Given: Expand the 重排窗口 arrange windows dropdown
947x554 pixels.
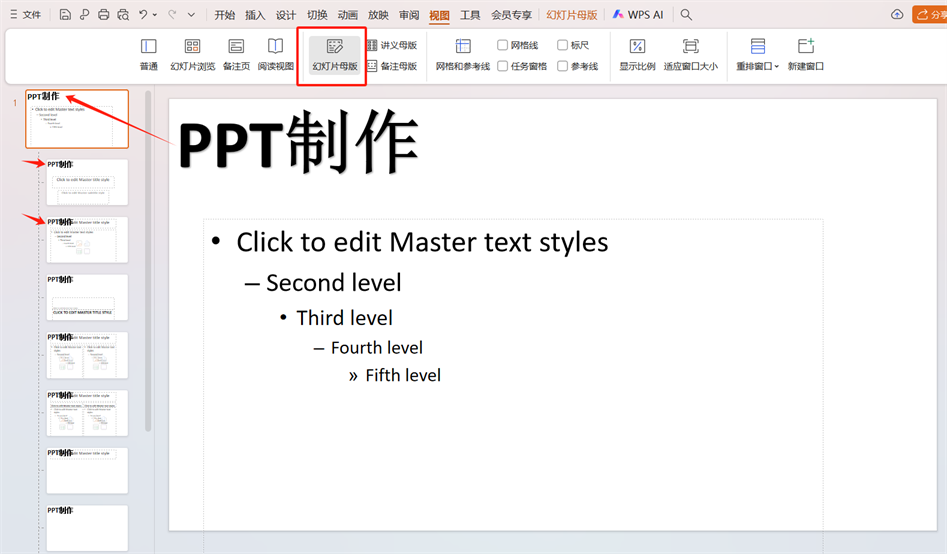Looking at the screenshot, I should (777, 67).
